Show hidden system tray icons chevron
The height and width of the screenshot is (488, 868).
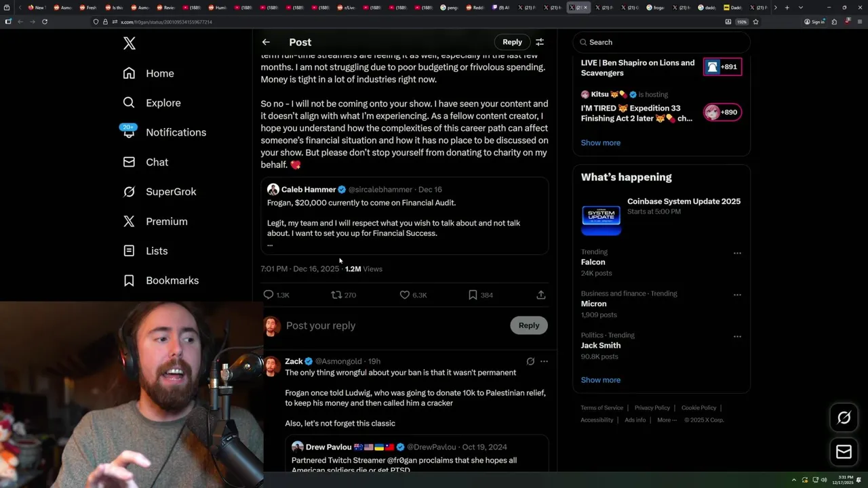click(794, 480)
